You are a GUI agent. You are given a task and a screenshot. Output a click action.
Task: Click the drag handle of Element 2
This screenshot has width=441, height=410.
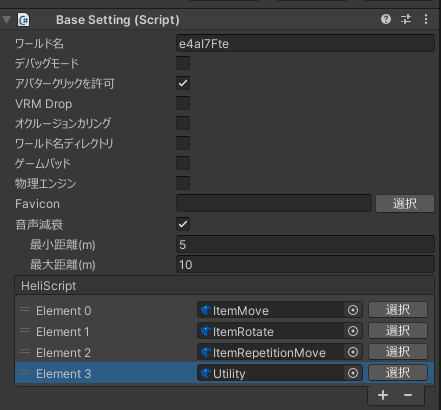tap(25, 352)
